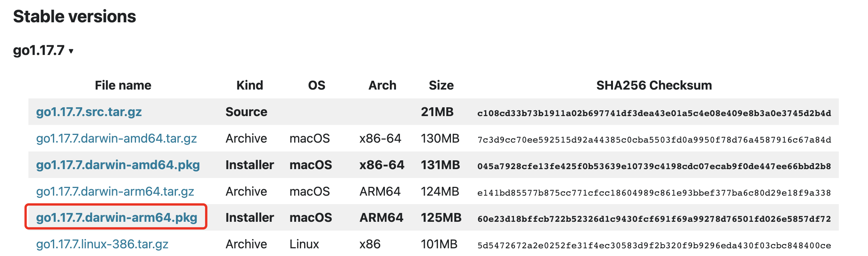
Task: Click checksum for darwin-arm64 pkg installer
Action: 654,219
